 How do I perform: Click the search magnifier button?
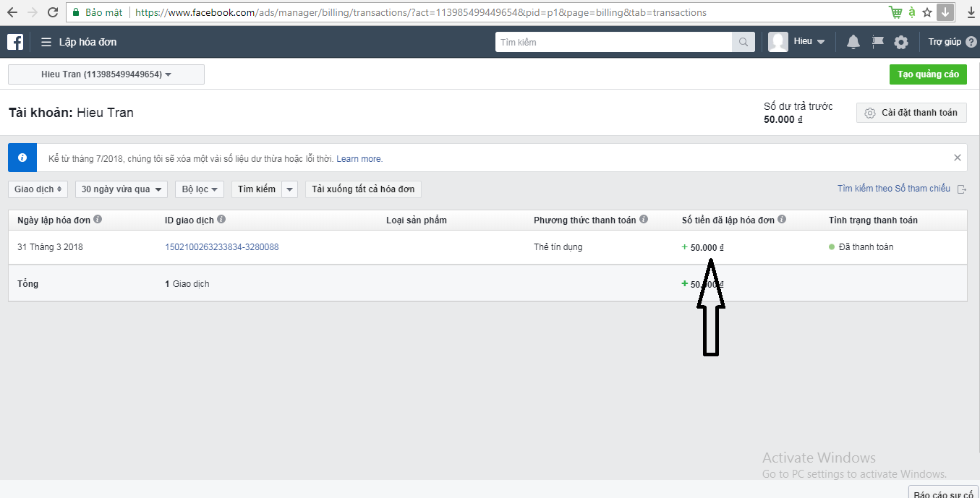click(x=743, y=42)
